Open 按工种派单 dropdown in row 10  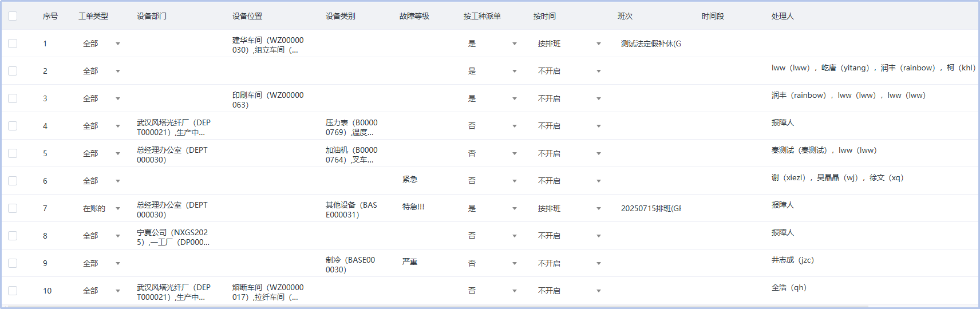click(x=492, y=291)
